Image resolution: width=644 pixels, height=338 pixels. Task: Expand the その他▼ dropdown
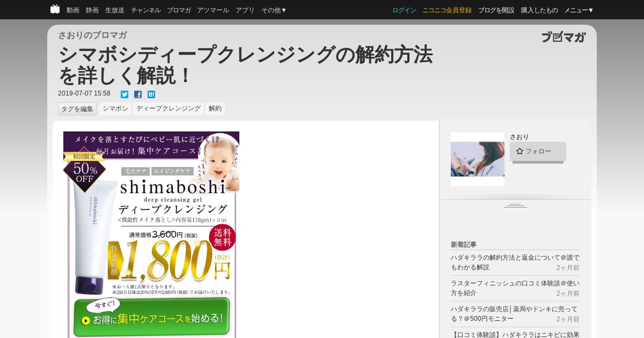274,10
